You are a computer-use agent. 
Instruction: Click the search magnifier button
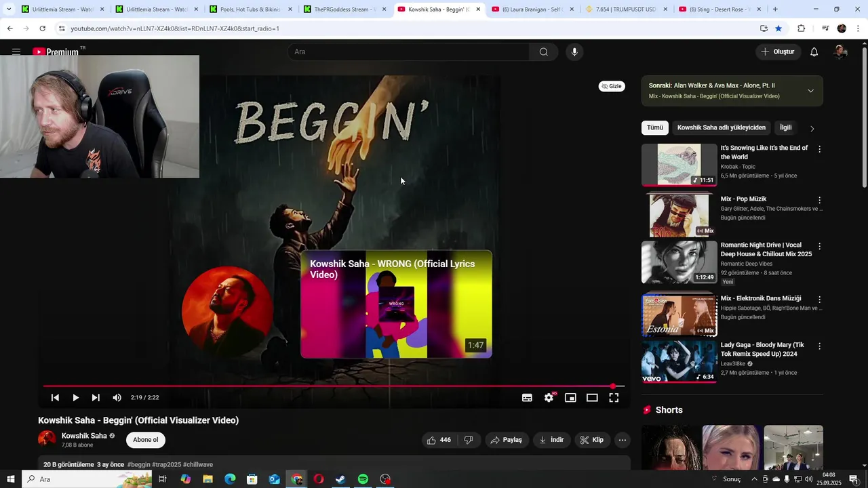pos(543,52)
